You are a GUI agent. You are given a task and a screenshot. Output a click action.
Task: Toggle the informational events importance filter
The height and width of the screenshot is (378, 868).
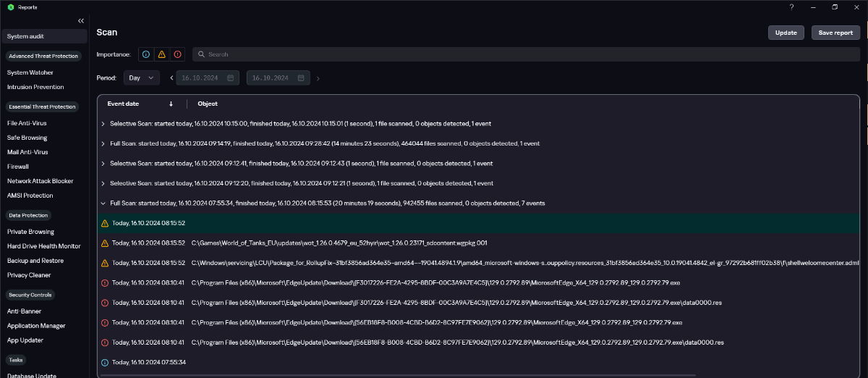coord(145,54)
